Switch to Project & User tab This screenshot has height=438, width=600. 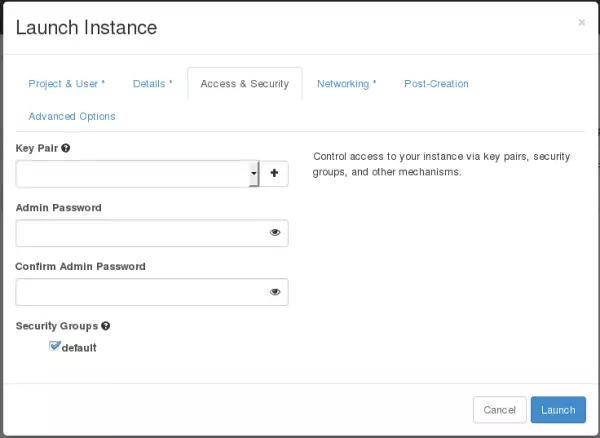tap(67, 84)
